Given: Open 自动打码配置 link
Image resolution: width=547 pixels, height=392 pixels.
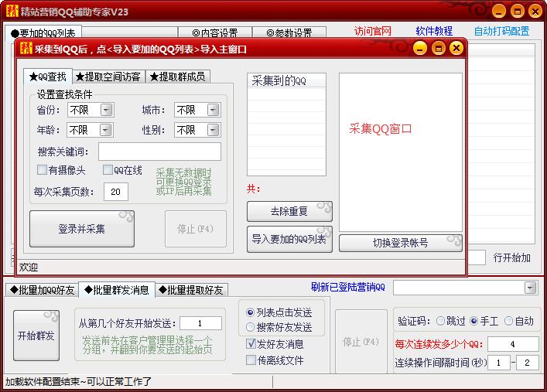Looking at the screenshot, I should tap(501, 31).
